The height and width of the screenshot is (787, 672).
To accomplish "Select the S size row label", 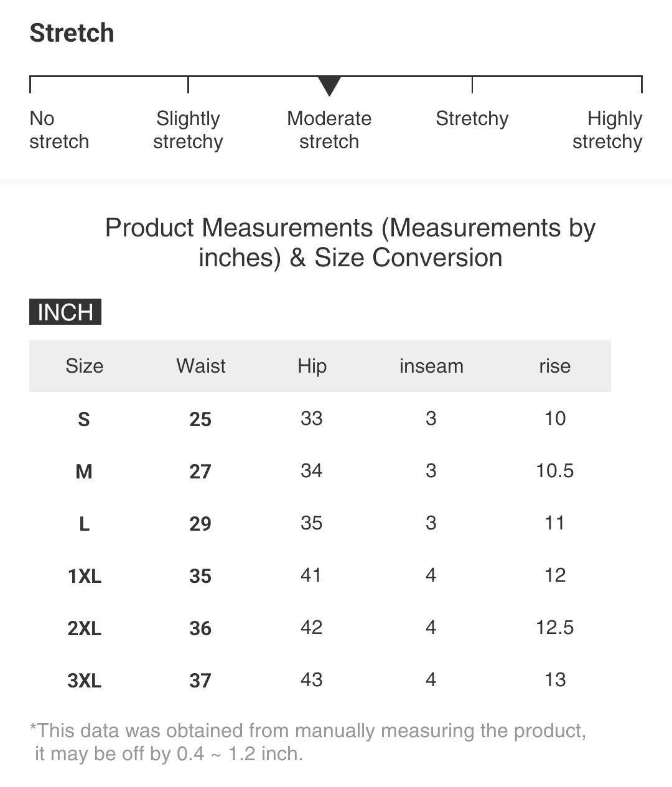I will click(84, 419).
